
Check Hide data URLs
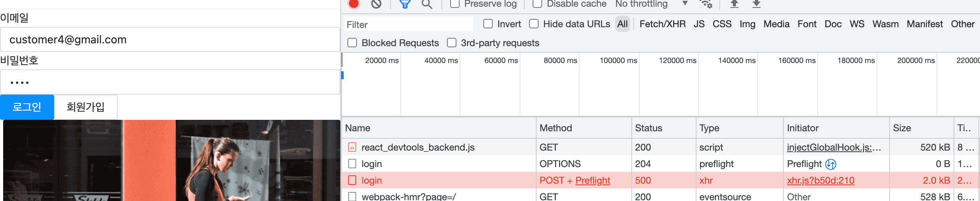coord(534,24)
